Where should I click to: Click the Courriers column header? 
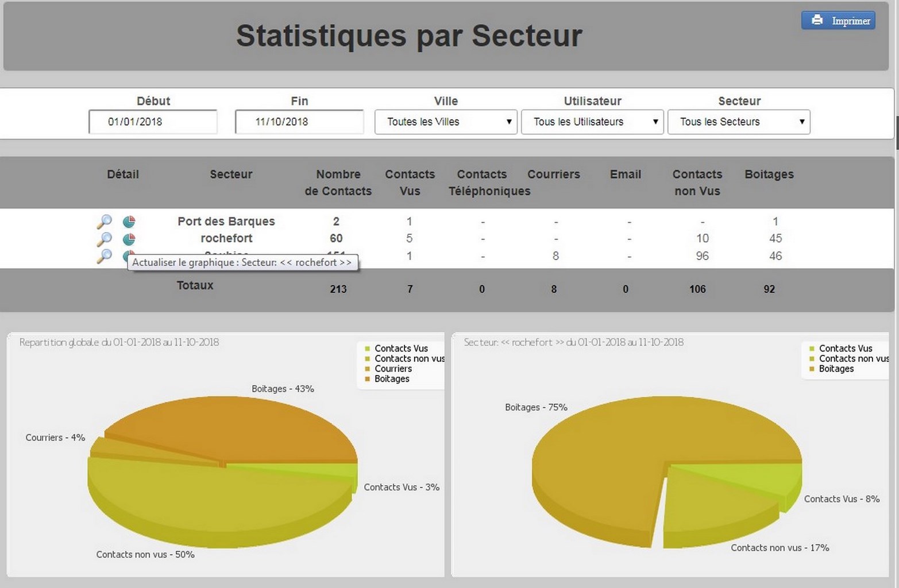tap(553, 174)
